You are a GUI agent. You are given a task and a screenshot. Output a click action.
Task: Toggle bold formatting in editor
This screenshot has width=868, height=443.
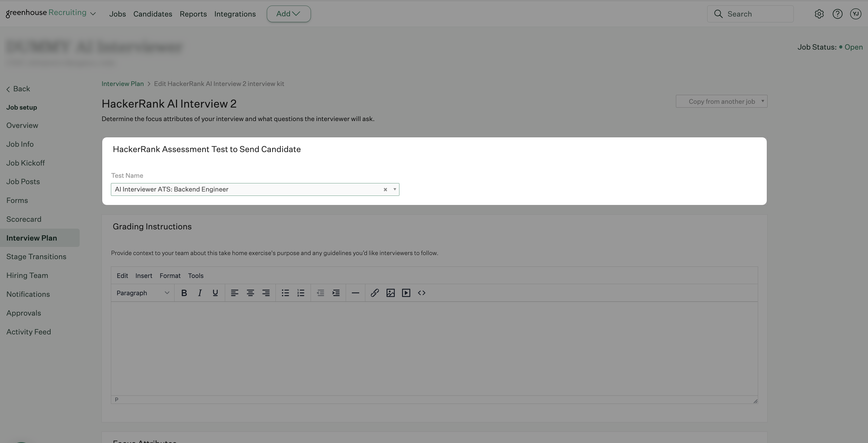click(184, 293)
